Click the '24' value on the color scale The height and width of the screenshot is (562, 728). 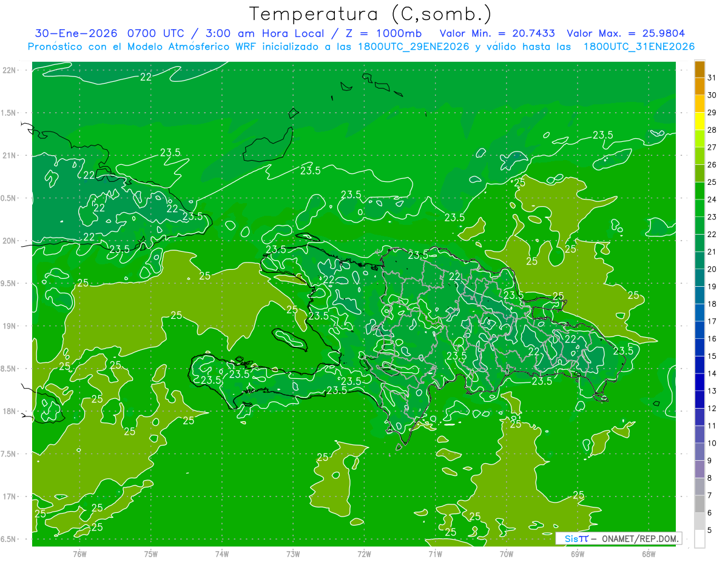(712, 199)
